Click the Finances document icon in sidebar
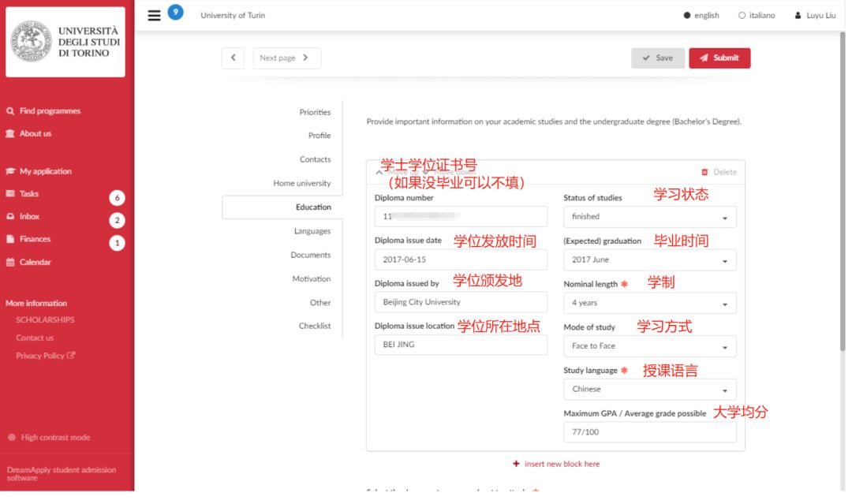The width and height of the screenshot is (852, 504). pos(10,239)
